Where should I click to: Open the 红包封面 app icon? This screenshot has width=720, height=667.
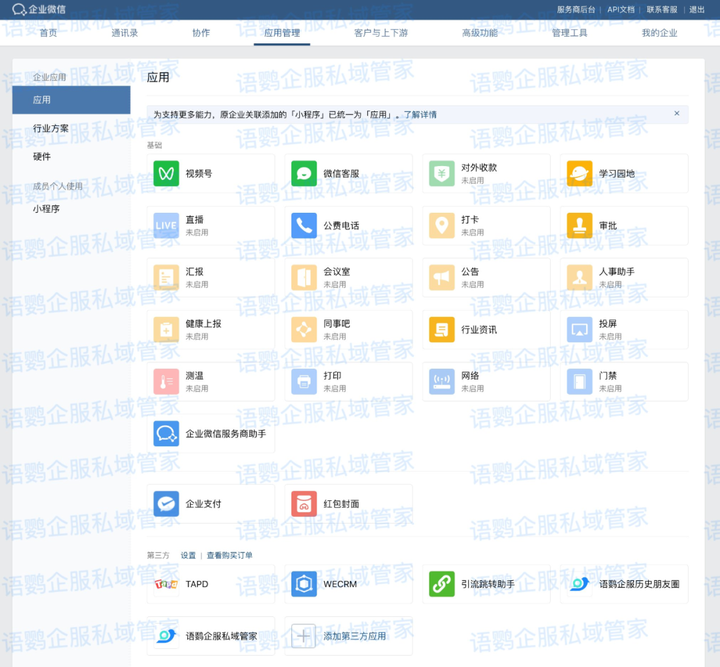304,504
